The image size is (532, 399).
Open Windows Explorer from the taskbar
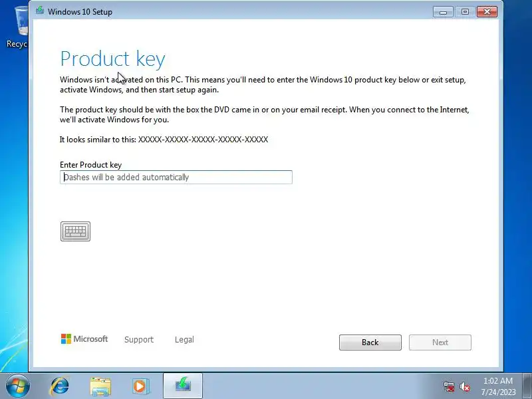pyautogui.click(x=100, y=386)
